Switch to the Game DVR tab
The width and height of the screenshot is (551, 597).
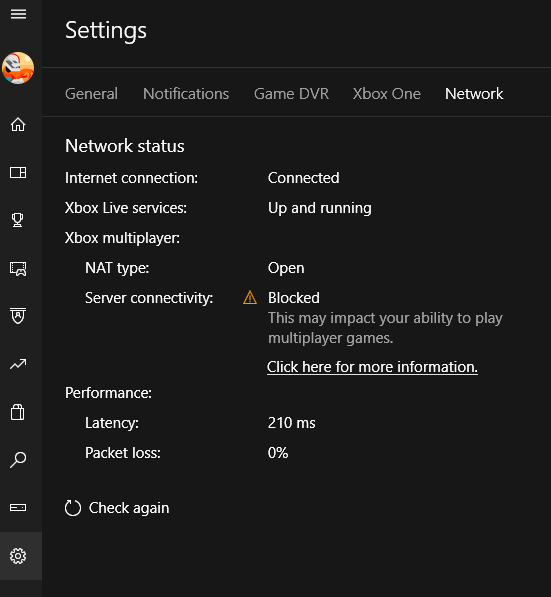(x=291, y=94)
